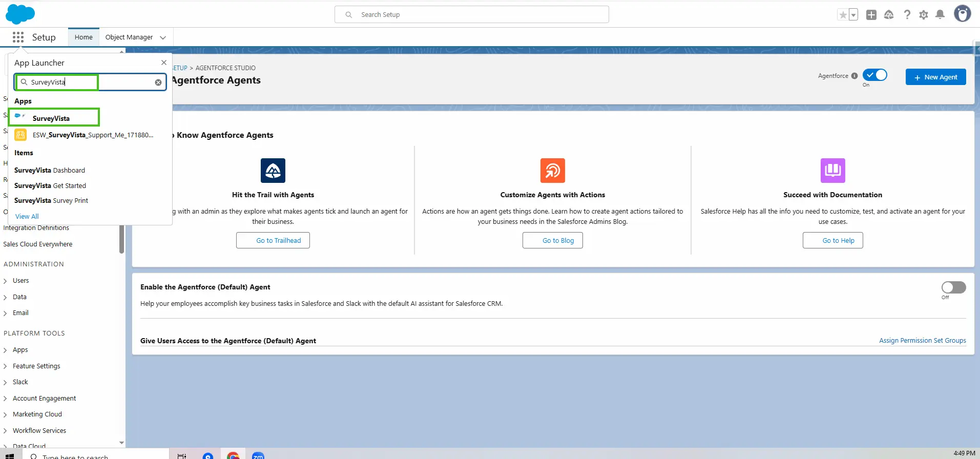The width and height of the screenshot is (980, 459).
Task: Expand the Feature Settings section
Action: 5,366
